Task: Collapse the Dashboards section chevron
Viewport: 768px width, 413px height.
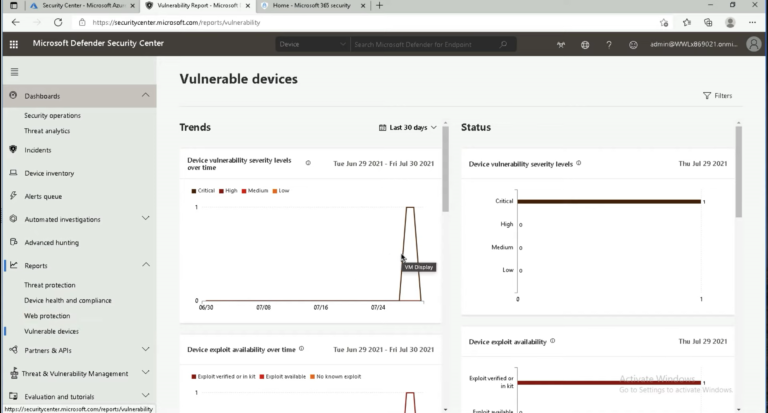Action: pos(145,95)
